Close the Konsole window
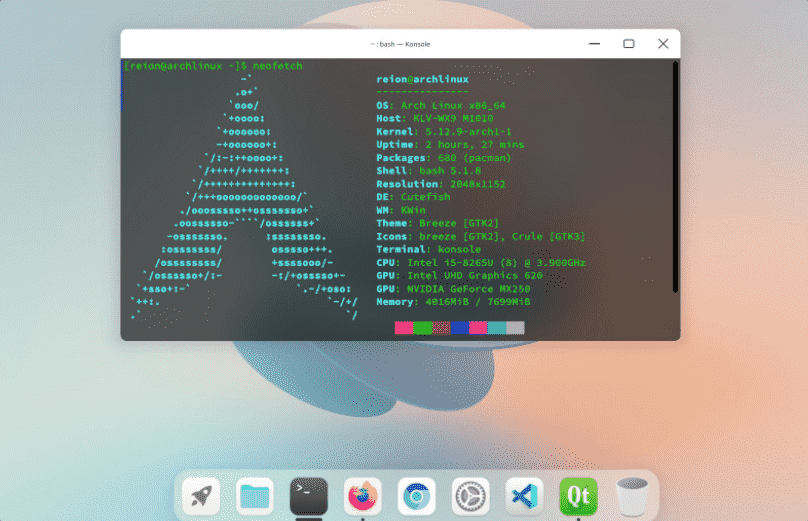Image resolution: width=808 pixels, height=521 pixels. (663, 44)
